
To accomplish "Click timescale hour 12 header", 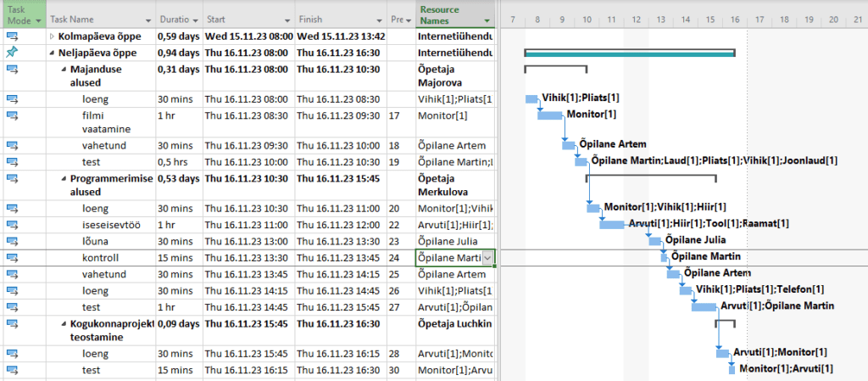I will pyautogui.click(x=636, y=20).
